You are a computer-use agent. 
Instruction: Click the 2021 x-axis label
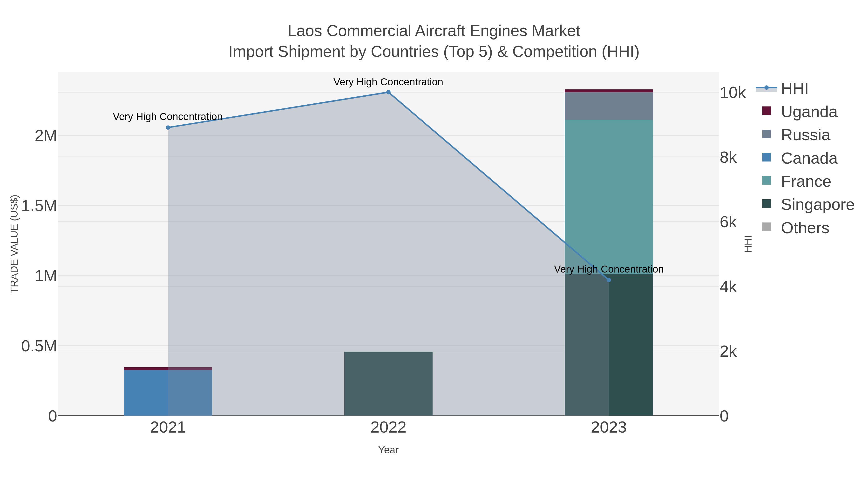168,428
